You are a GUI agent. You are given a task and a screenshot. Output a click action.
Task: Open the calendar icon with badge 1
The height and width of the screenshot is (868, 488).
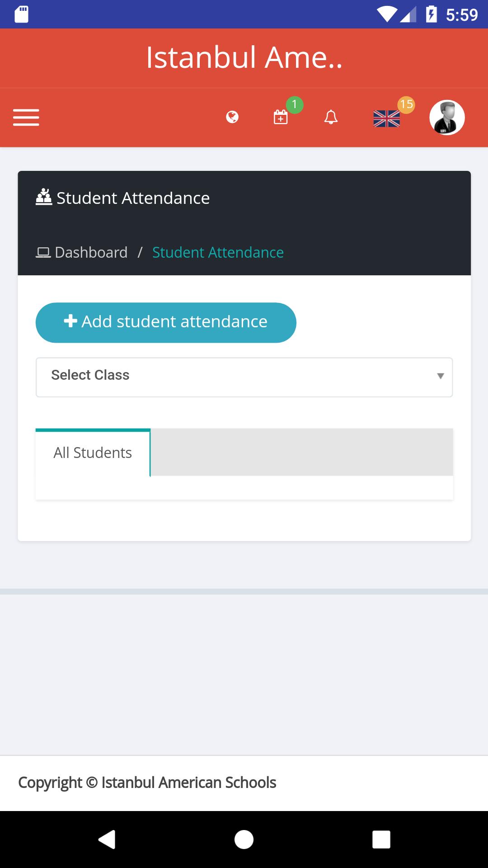(281, 117)
